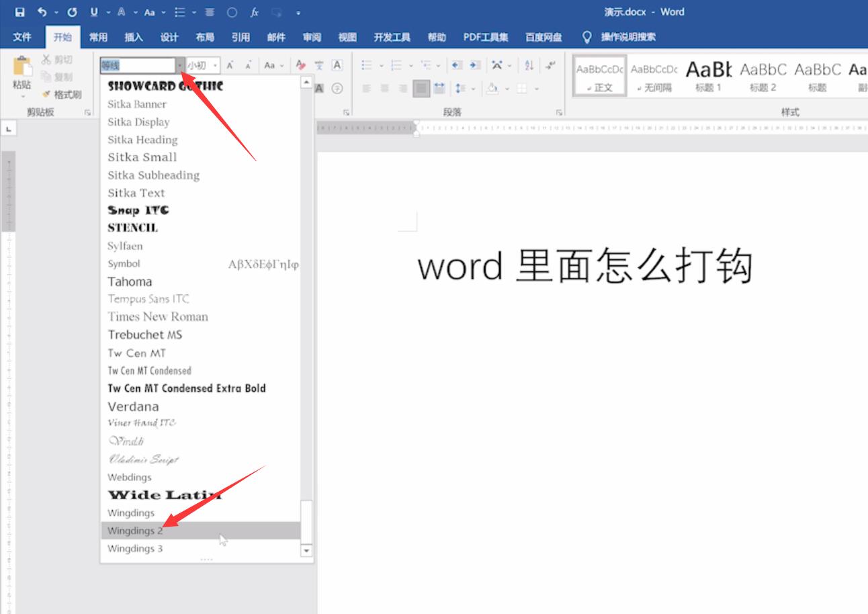
Task: Open the Customize Quick Access Toolbar arrow
Action: point(298,13)
